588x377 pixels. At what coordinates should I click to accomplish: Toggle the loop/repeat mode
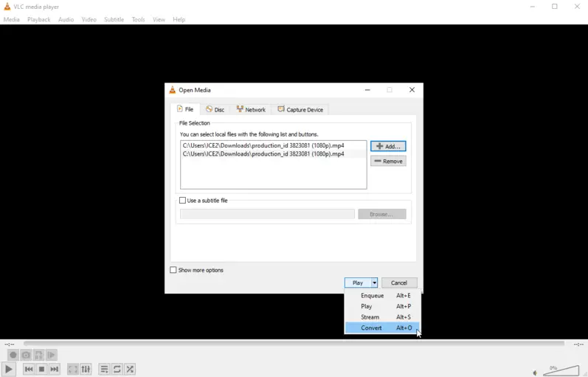(117, 369)
